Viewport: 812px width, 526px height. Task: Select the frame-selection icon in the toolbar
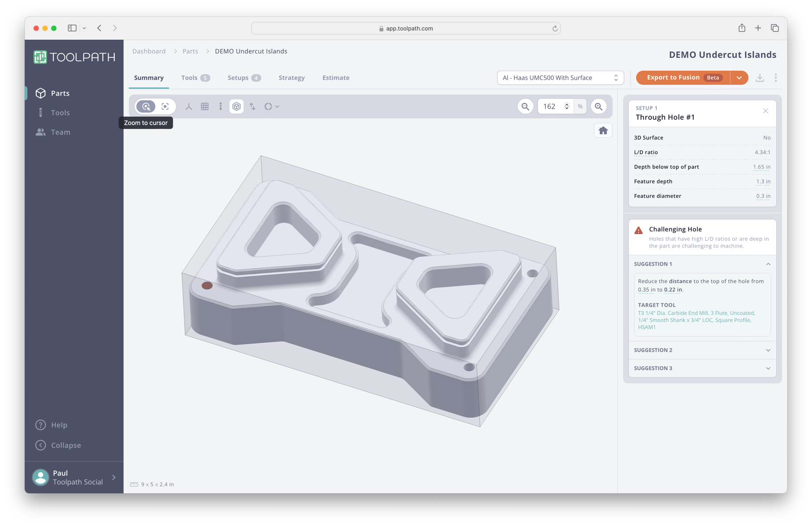pyautogui.click(x=165, y=106)
